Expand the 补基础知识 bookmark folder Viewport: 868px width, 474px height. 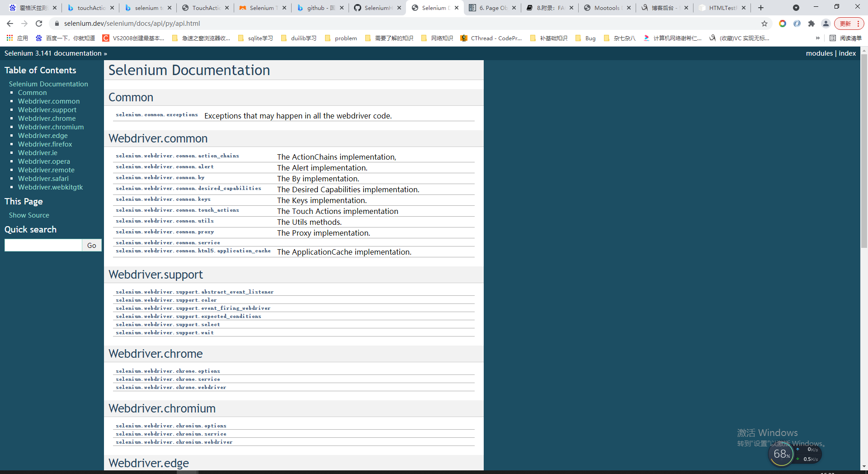point(548,38)
